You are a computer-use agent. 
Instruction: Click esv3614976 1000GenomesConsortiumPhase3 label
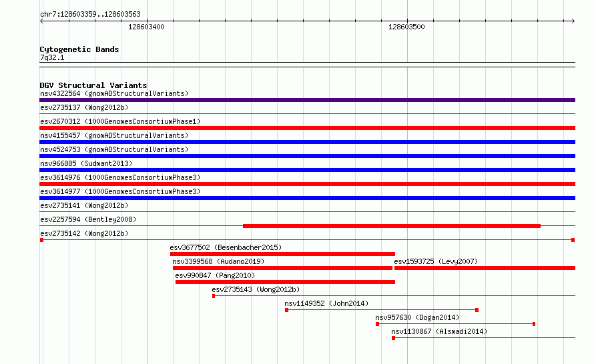(x=120, y=177)
